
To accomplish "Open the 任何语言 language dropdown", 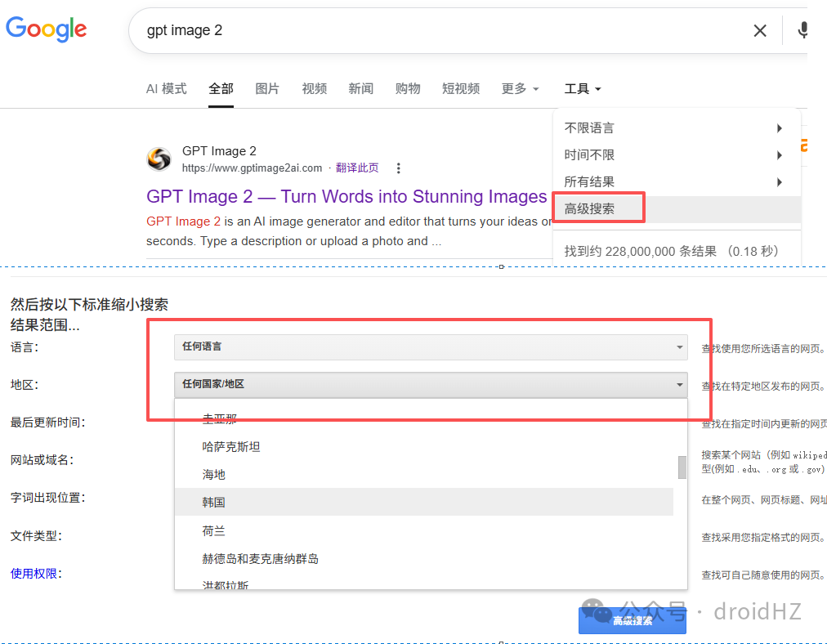I will click(431, 347).
